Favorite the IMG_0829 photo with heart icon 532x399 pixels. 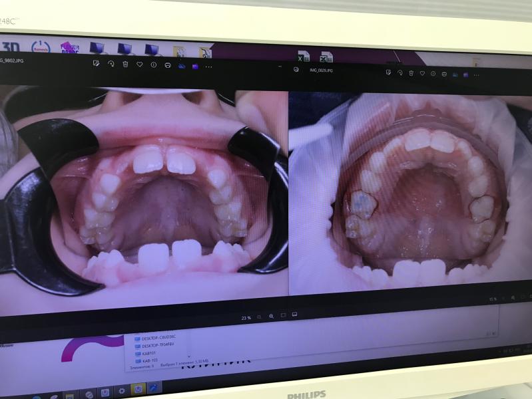point(422,73)
